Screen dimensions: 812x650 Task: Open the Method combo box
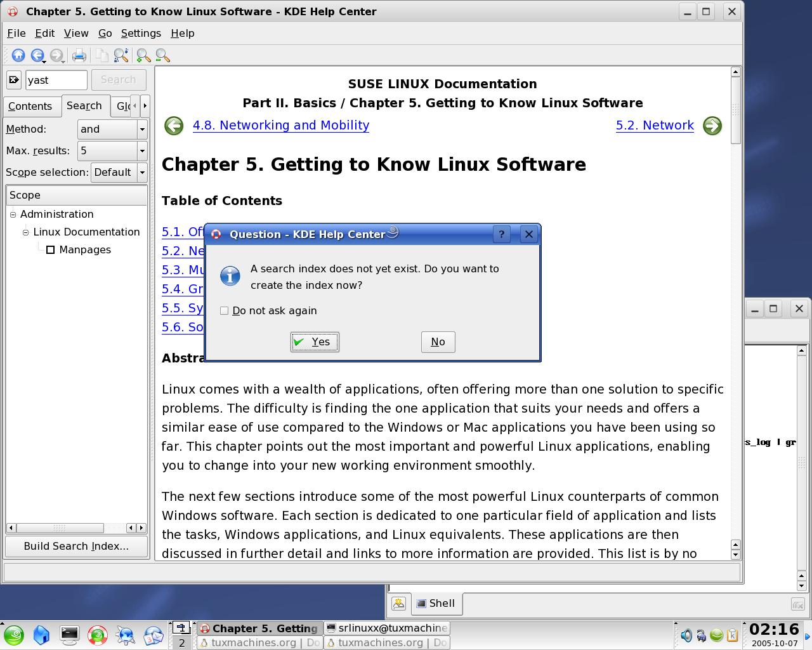112,129
